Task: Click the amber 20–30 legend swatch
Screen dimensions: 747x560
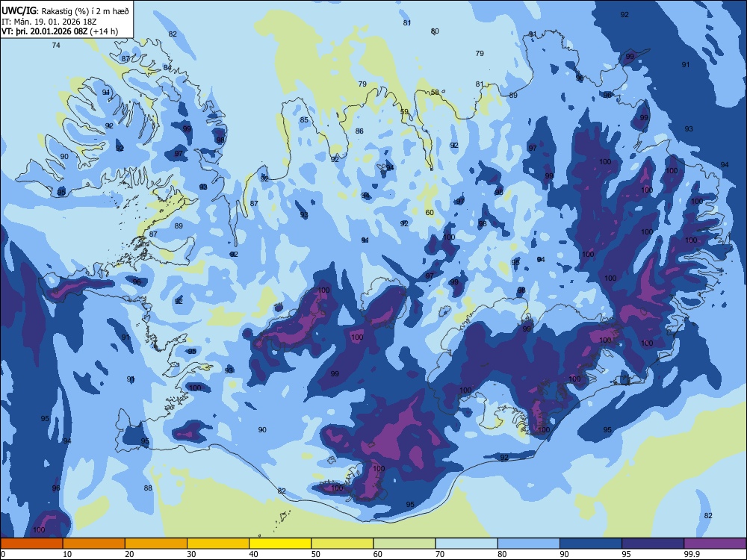Action: [x=156, y=544]
